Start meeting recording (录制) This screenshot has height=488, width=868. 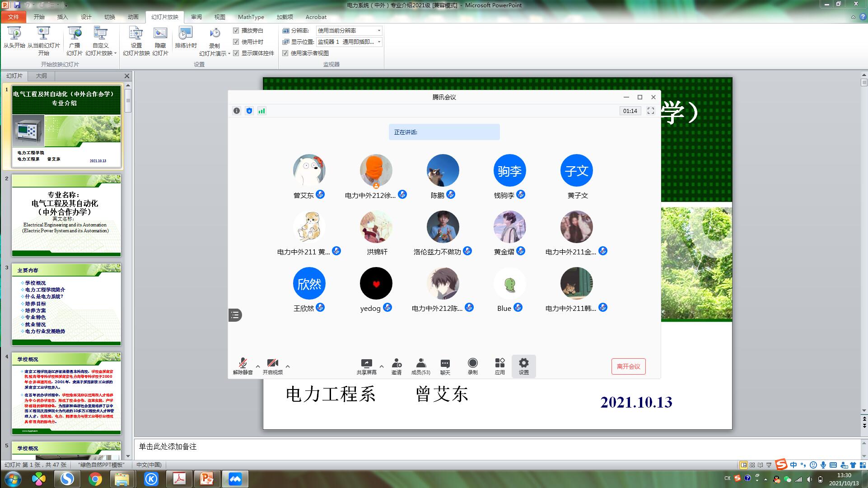[473, 366]
